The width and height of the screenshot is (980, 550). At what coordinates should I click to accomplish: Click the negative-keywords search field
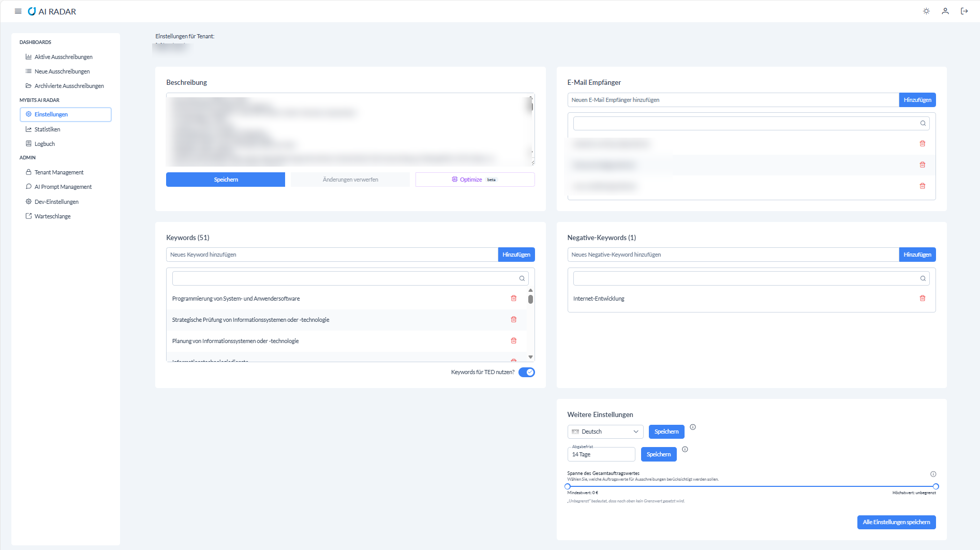pyautogui.click(x=751, y=278)
